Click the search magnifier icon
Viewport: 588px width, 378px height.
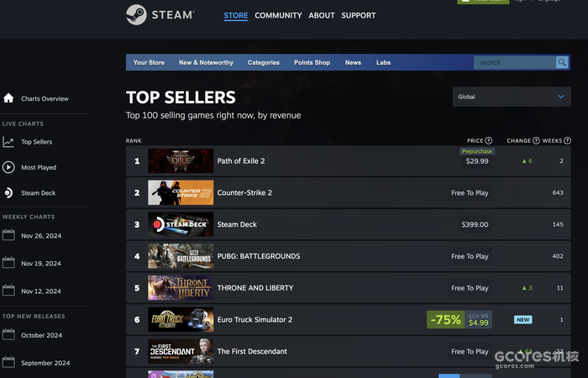(562, 62)
